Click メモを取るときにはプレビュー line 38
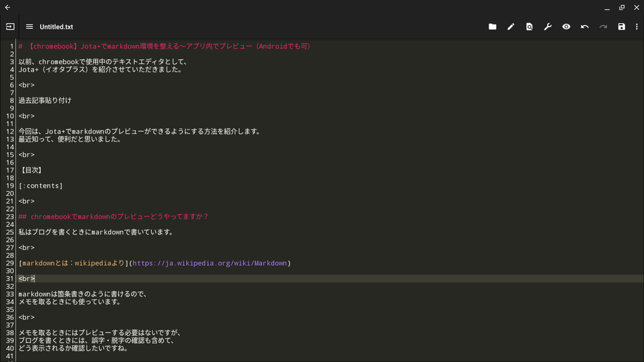644x362 pixels. point(100,333)
